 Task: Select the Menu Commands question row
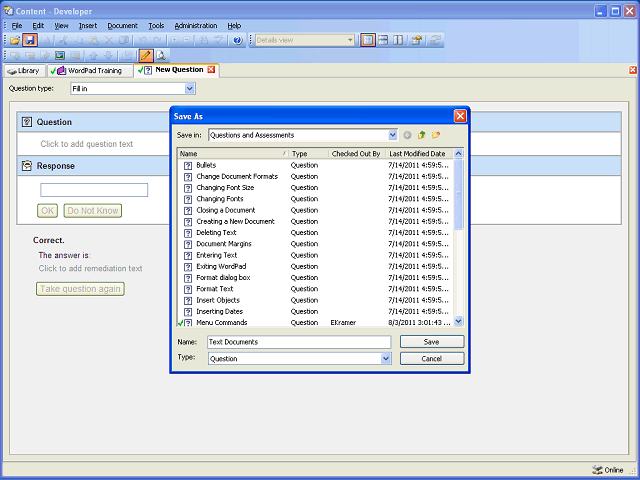click(x=316, y=322)
